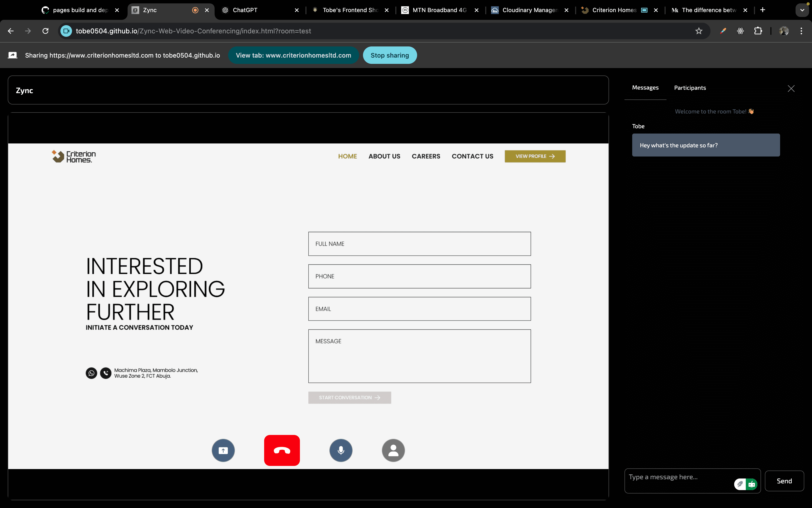Select the Messages tab
The height and width of the screenshot is (508, 812).
(645, 88)
